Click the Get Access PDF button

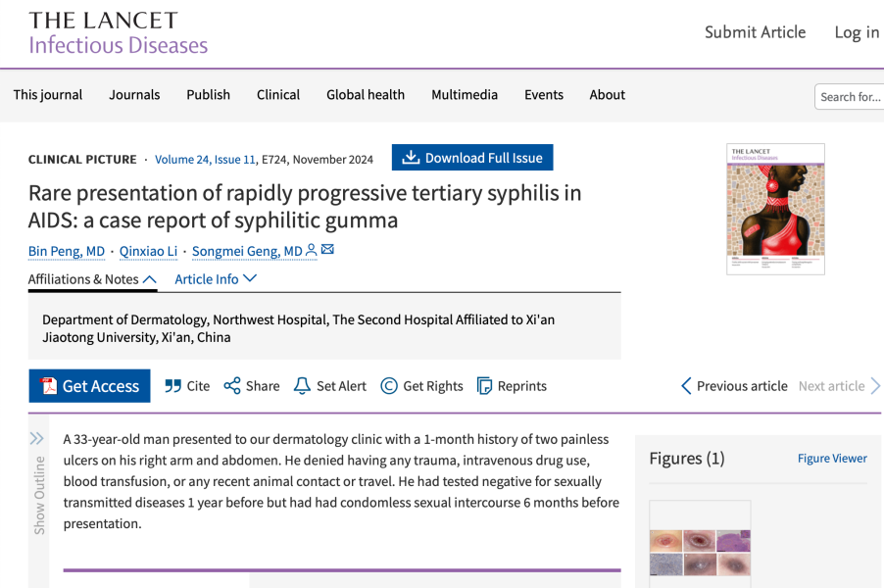[89, 386]
